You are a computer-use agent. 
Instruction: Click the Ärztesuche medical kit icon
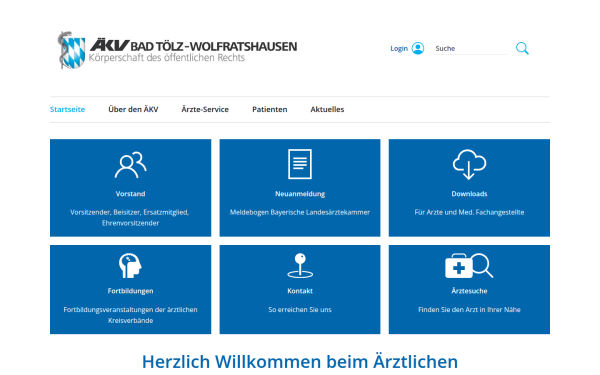coord(469,265)
